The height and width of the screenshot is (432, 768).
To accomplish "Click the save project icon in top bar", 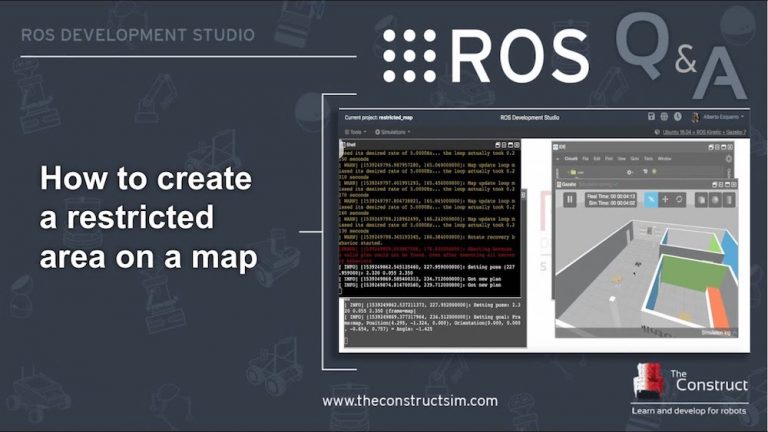I will click(x=651, y=117).
